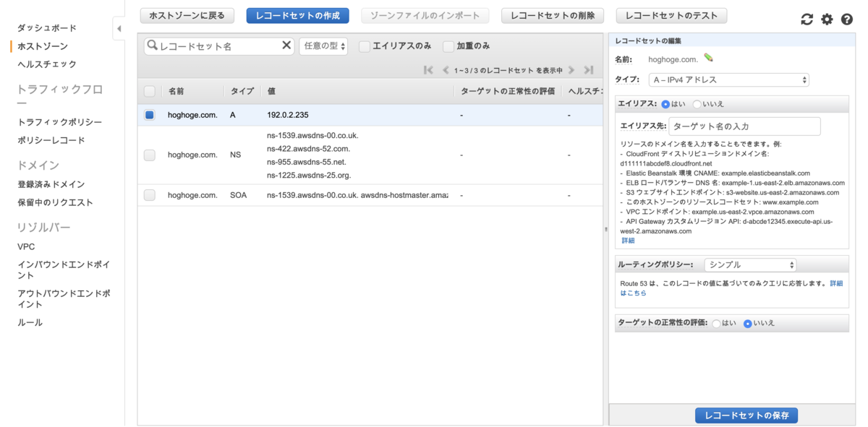This screenshot has width=868, height=427.
Task: Click the search magnifier icon
Action: (x=152, y=46)
